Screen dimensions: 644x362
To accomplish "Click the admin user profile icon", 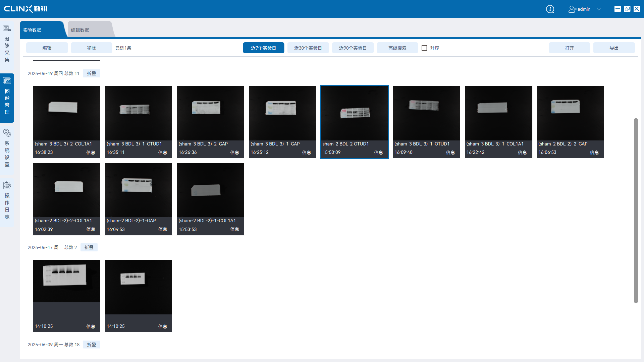I will coord(572,9).
